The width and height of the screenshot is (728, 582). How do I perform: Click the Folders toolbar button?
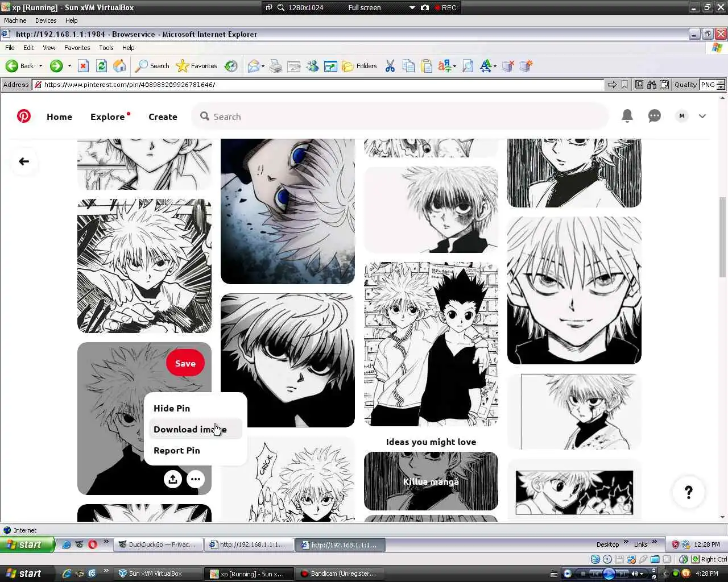coord(359,66)
